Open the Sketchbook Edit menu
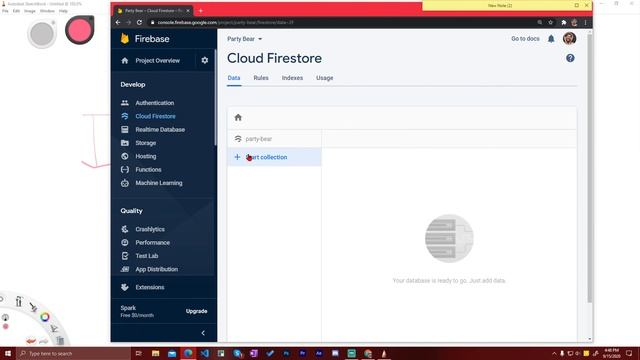Screen dimensions: 640x360 coord(16,11)
